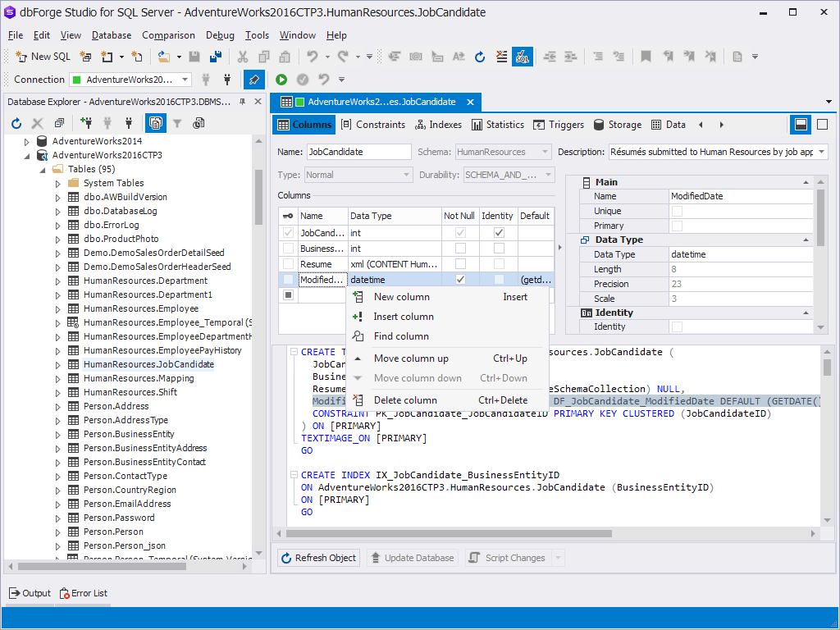Save the current document
This screenshot has width=840, height=630.
tap(193, 56)
